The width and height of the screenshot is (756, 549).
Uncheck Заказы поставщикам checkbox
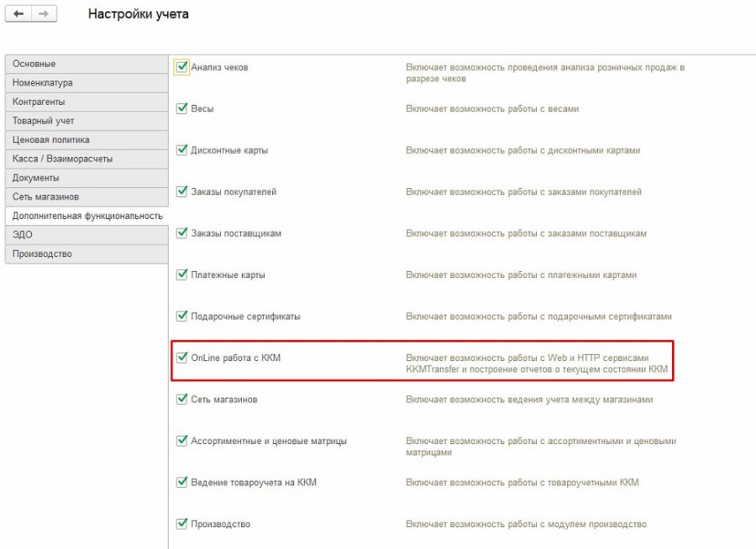click(x=181, y=233)
